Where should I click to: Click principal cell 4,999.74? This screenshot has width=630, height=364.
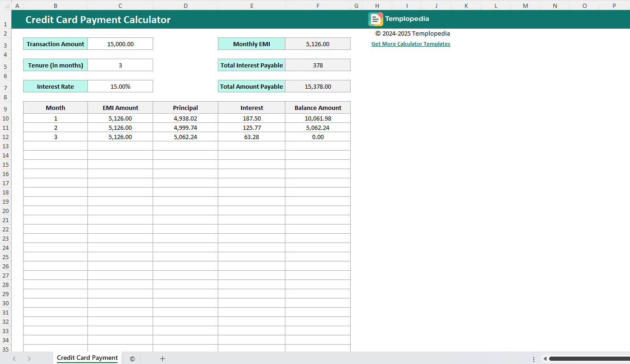185,127
